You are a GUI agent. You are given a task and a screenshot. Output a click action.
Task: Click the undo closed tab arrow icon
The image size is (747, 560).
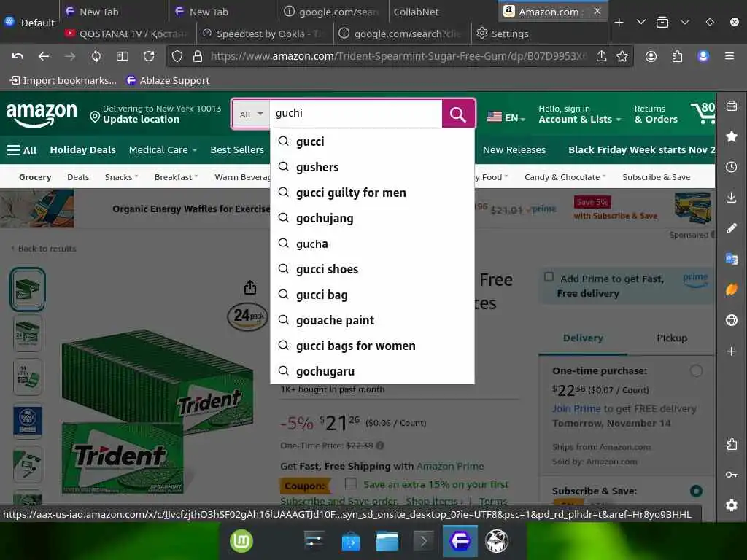click(18, 56)
